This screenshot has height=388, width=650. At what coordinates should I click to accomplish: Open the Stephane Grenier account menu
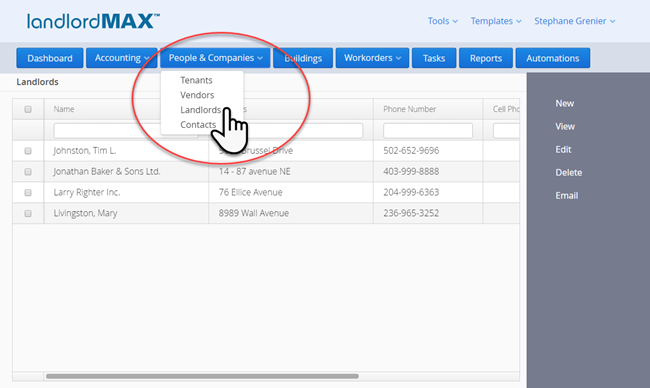click(574, 21)
